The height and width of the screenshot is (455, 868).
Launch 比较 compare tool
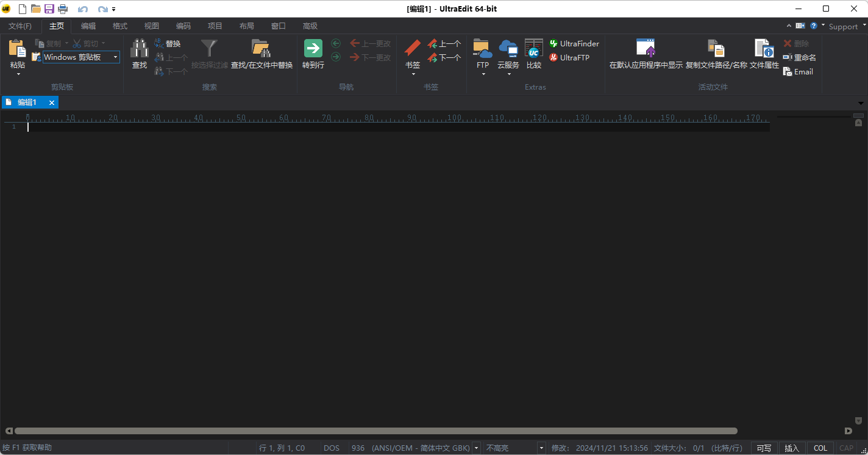[x=534, y=54]
